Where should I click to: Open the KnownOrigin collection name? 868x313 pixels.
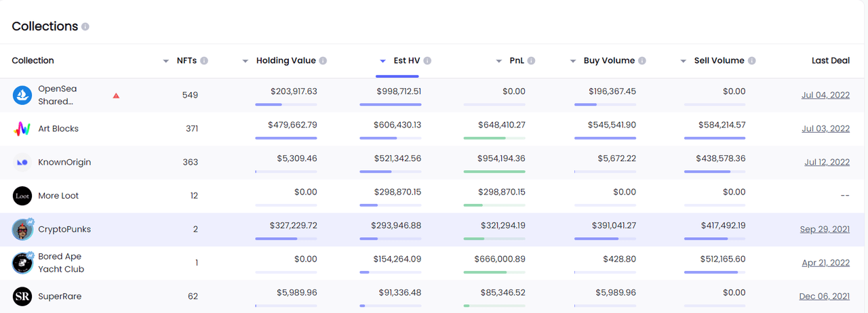[64, 162]
